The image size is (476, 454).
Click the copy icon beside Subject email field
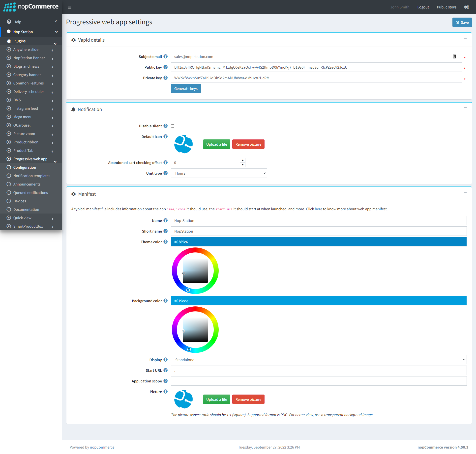click(454, 56)
